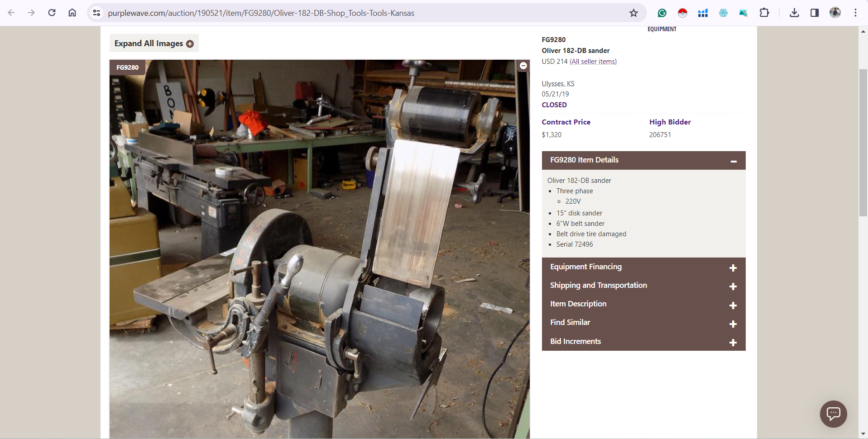Select the 05/21/19 auction date
The width and height of the screenshot is (868, 439).
(556, 94)
